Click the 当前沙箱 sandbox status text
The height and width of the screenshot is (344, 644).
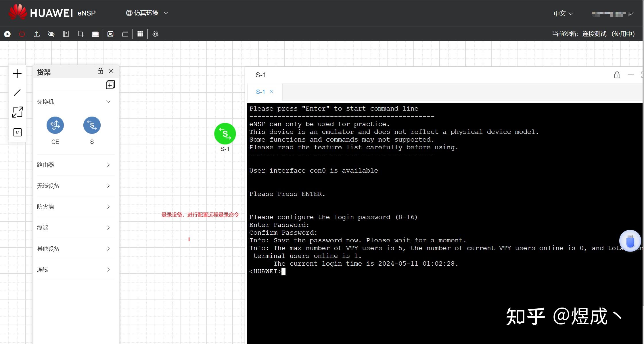[593, 34]
